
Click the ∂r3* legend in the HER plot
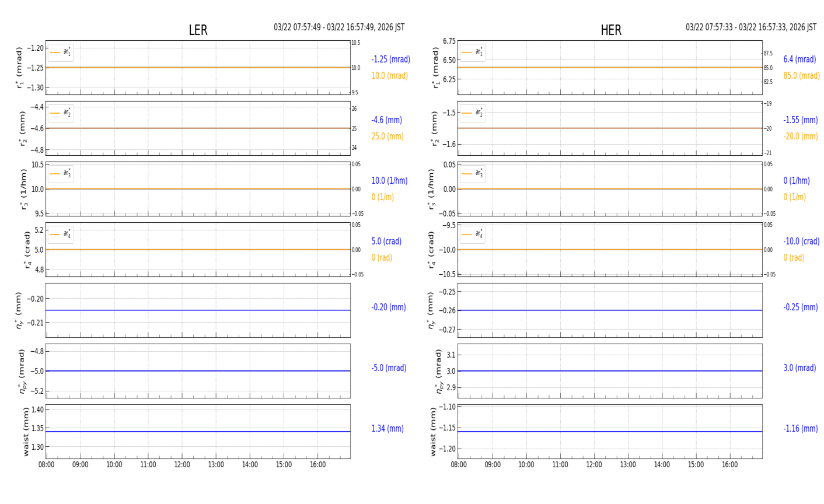[473, 174]
